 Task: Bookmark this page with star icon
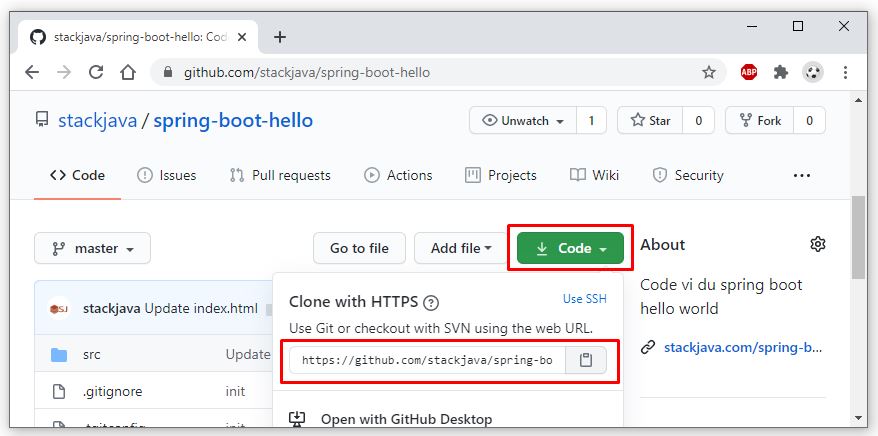[709, 72]
